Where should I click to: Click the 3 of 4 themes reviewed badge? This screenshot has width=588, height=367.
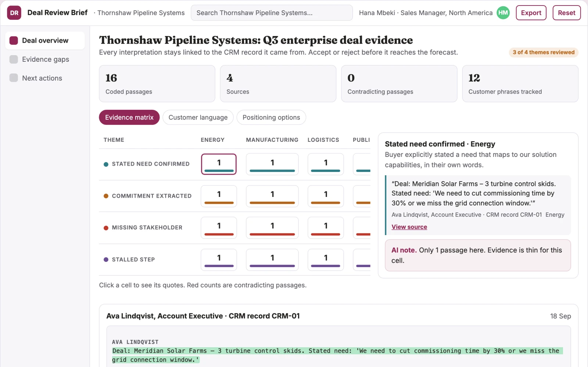click(x=544, y=52)
